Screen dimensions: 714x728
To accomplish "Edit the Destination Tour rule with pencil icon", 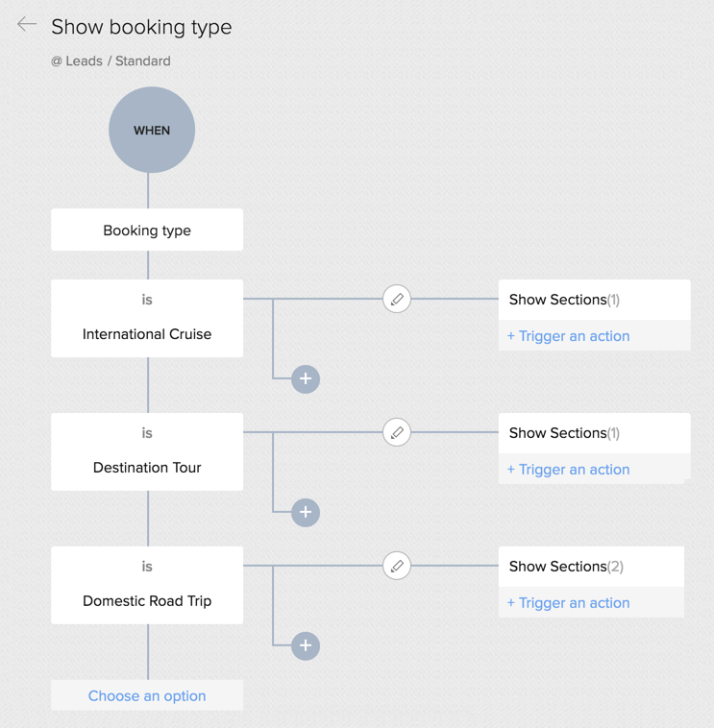I will [x=397, y=432].
